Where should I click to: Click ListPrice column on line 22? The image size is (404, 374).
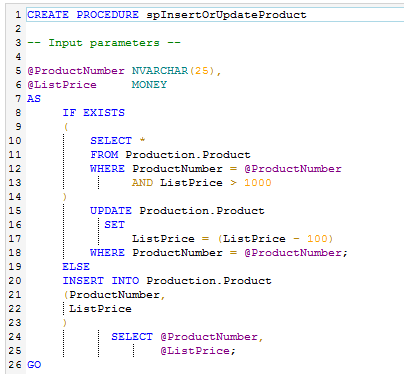(100, 309)
